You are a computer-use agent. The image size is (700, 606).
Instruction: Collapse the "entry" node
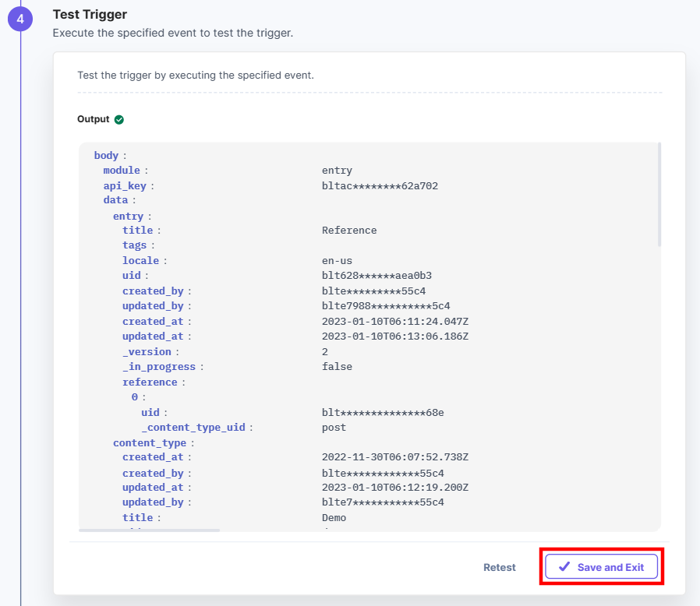point(129,216)
